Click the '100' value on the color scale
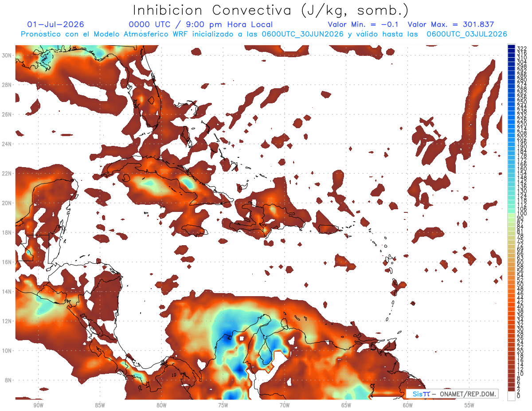This screenshot has height=411, width=532. [521, 214]
